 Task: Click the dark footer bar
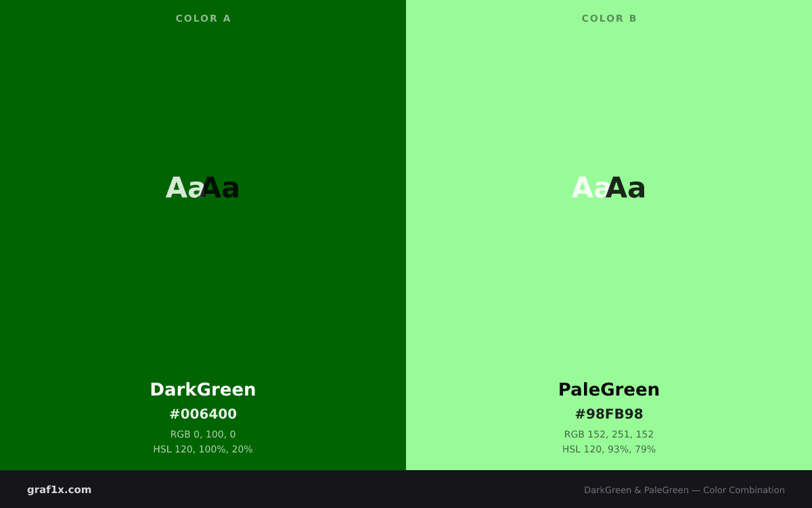[x=406, y=489]
